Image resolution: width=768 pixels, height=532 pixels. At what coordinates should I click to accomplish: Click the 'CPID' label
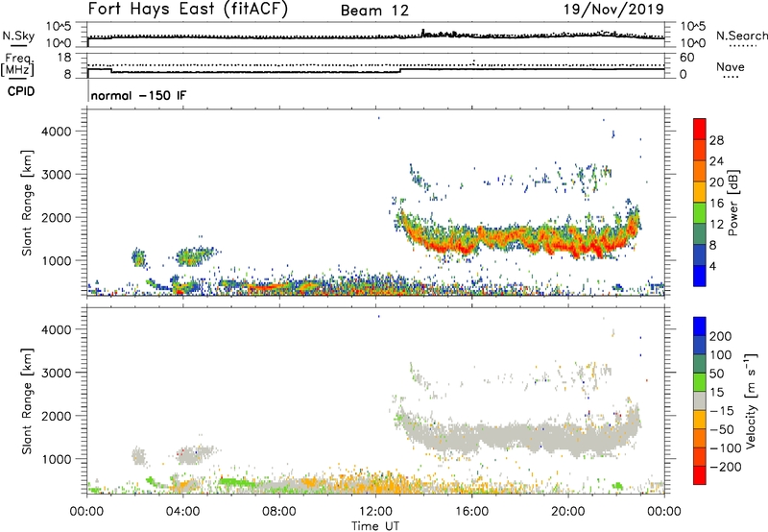21,91
